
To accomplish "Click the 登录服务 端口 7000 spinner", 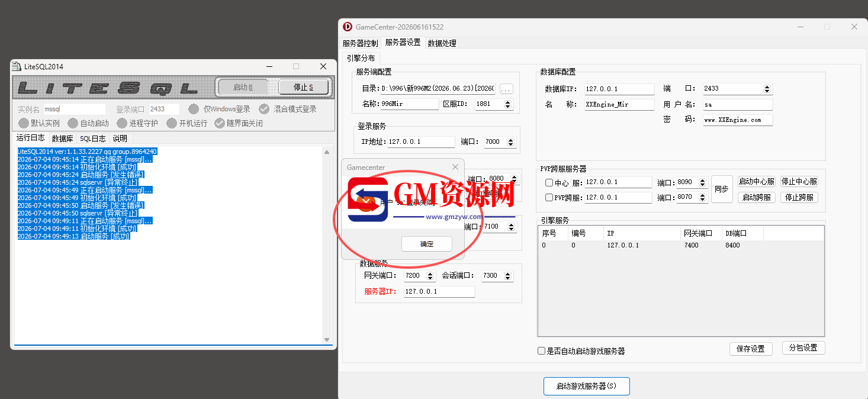I will click(x=511, y=142).
